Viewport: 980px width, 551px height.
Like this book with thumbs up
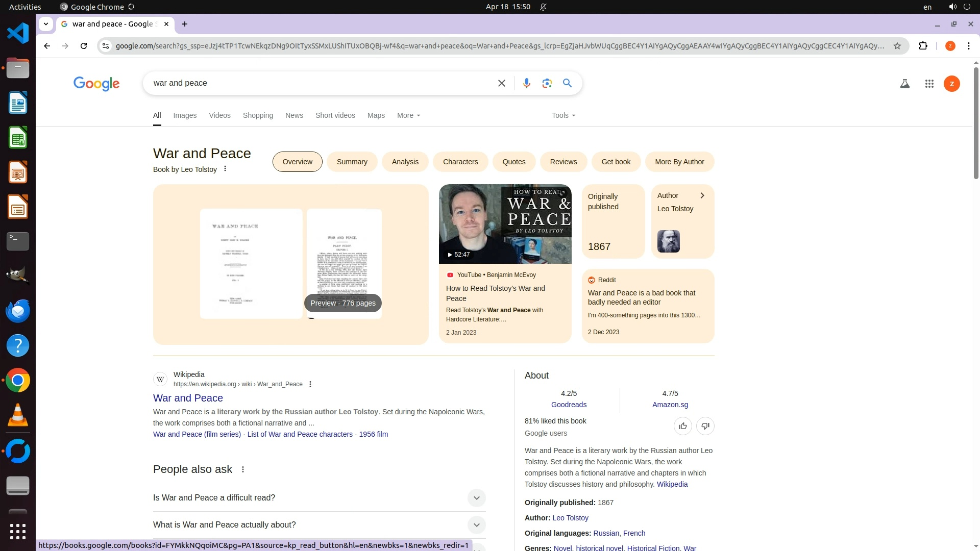682,426
